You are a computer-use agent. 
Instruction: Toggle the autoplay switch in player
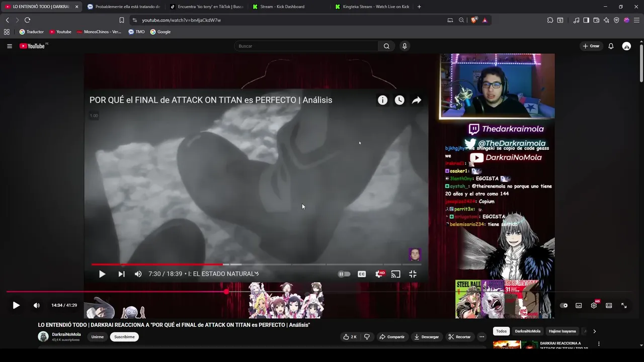[x=564, y=305]
